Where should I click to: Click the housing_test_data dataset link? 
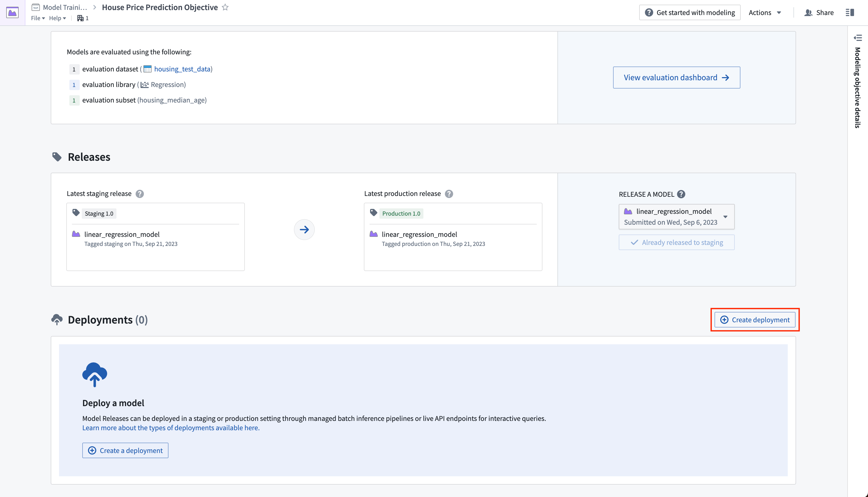(182, 69)
